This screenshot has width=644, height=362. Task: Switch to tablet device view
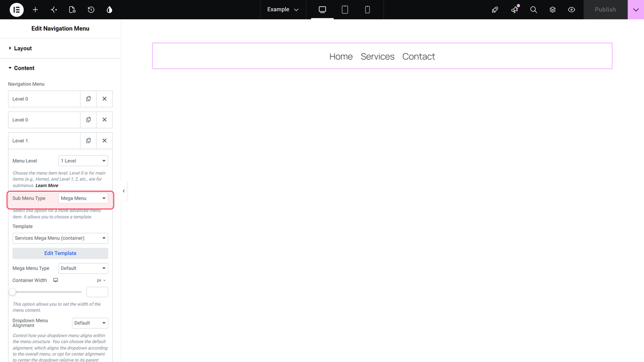coord(345,10)
